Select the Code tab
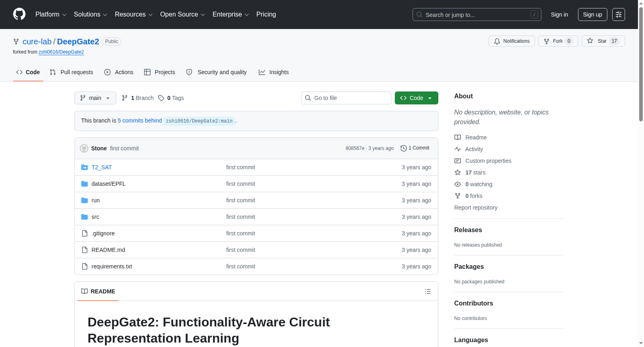The width and height of the screenshot is (644, 347). pos(28,72)
